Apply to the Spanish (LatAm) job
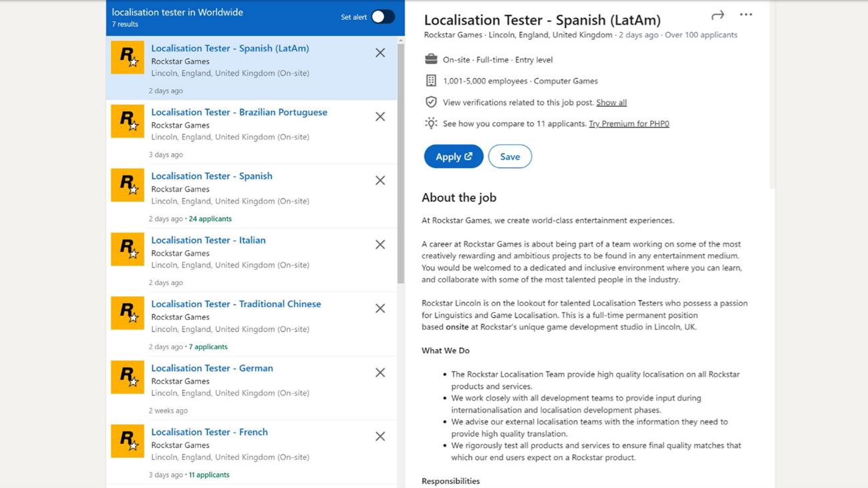Image resolution: width=868 pixels, height=488 pixels. [x=454, y=156]
